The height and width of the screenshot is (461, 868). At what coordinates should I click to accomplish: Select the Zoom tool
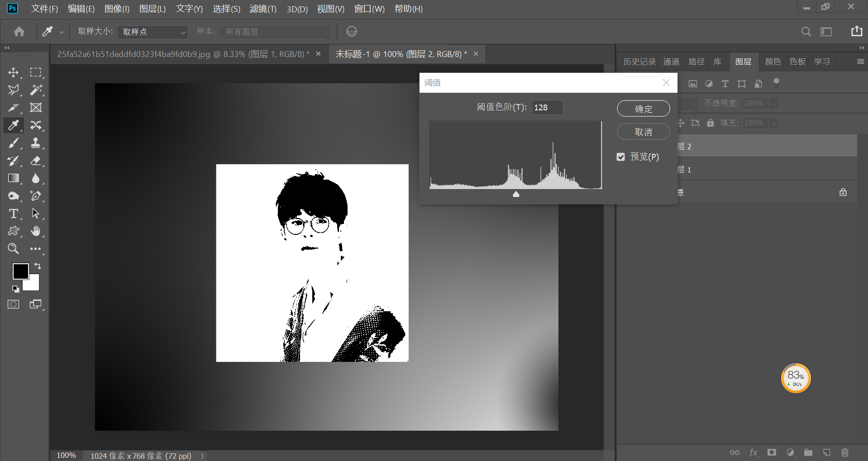(x=13, y=248)
